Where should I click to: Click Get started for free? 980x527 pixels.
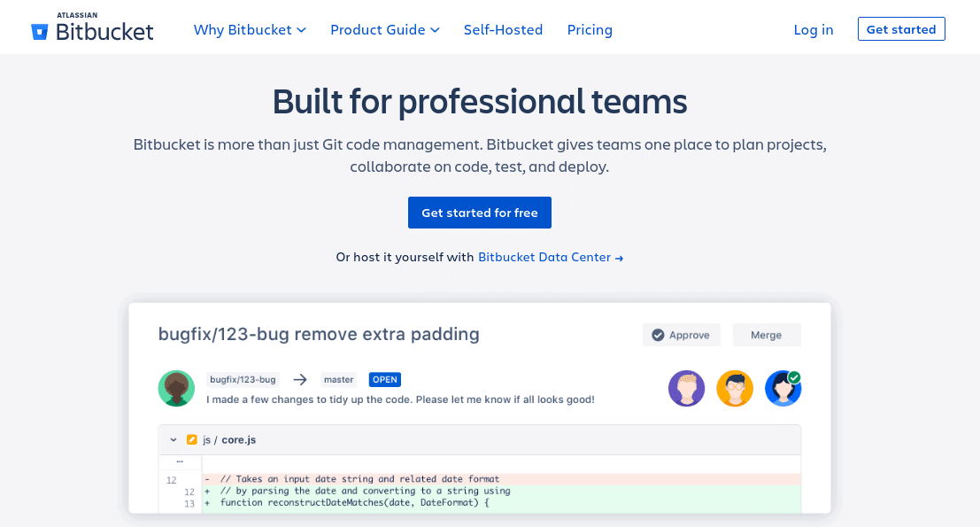479,213
